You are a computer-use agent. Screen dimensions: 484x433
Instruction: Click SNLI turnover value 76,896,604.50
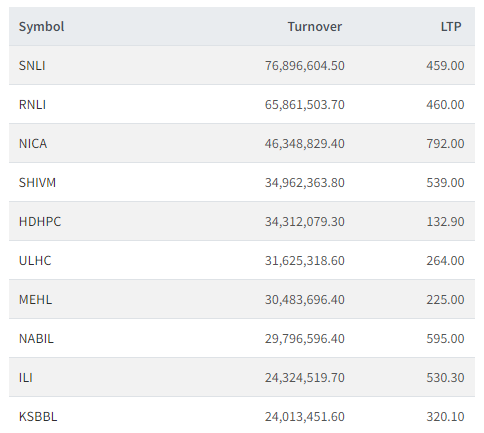(x=305, y=66)
